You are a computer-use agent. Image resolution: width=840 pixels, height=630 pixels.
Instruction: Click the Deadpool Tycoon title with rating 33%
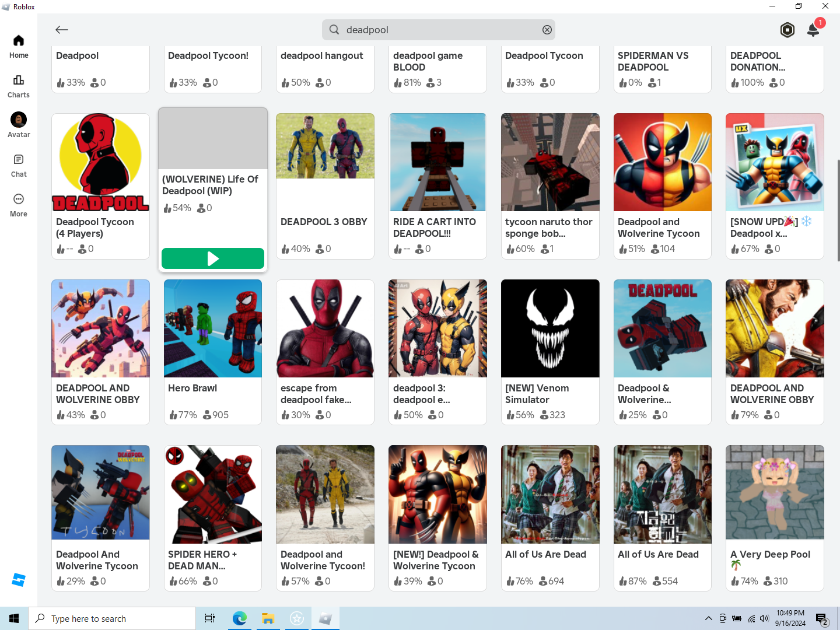544,55
